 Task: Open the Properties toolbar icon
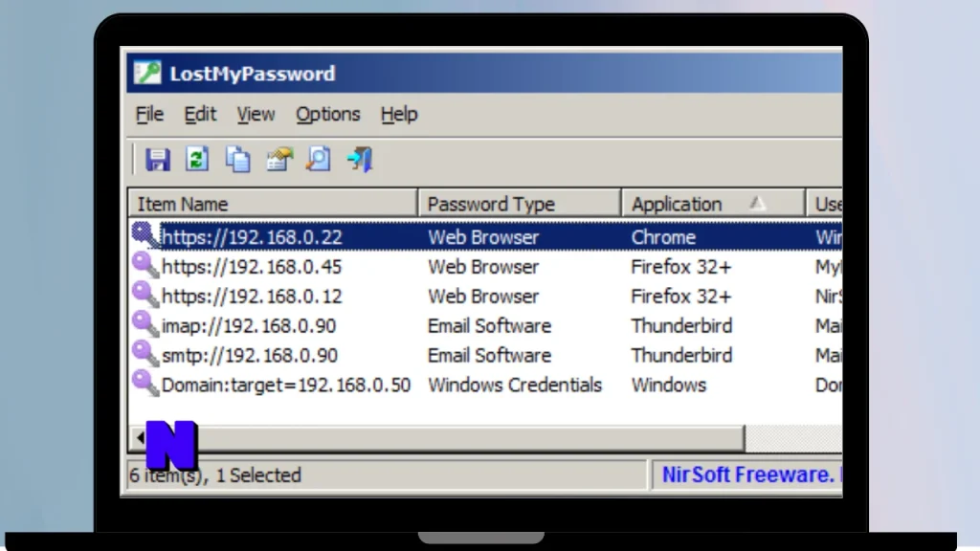279,160
